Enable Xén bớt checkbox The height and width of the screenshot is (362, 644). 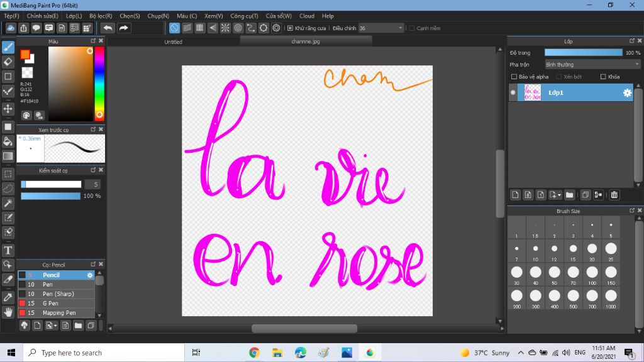(558, 77)
